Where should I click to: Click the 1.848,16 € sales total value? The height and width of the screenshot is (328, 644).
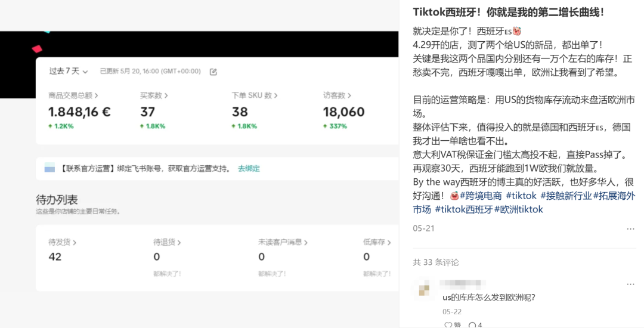coord(79,112)
